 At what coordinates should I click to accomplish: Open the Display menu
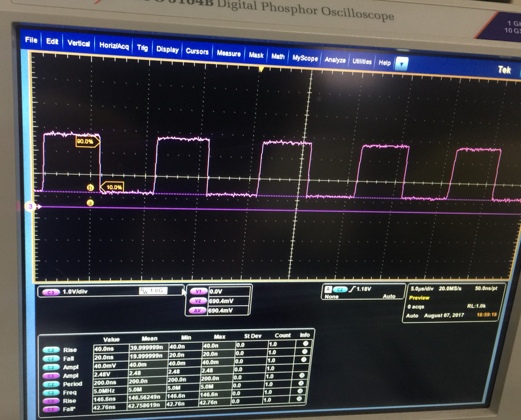coord(167,50)
